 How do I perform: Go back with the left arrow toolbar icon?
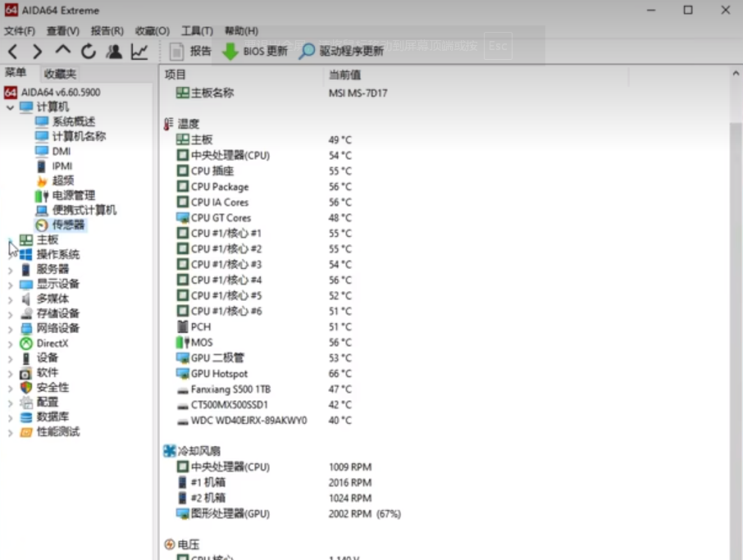pyautogui.click(x=13, y=51)
